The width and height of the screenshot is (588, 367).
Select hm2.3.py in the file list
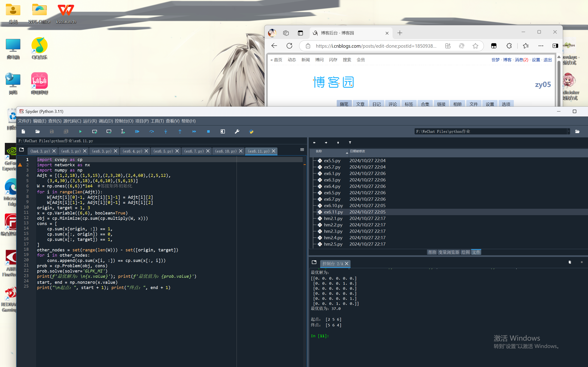point(333,231)
